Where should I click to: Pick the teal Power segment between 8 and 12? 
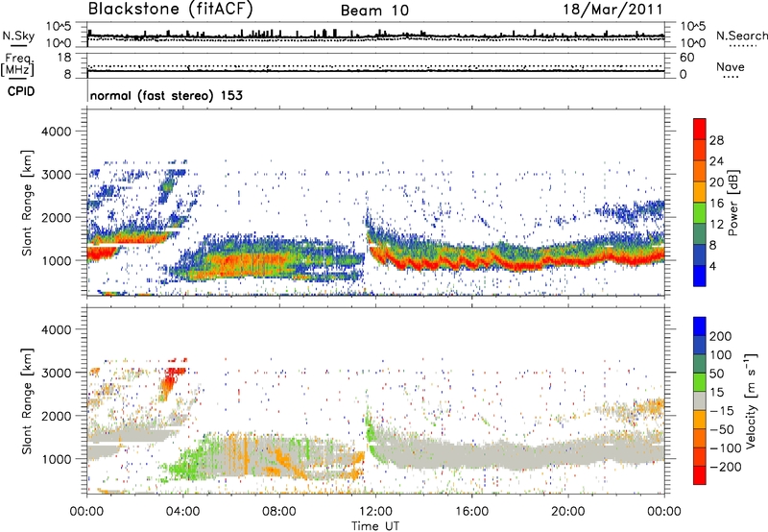point(700,233)
